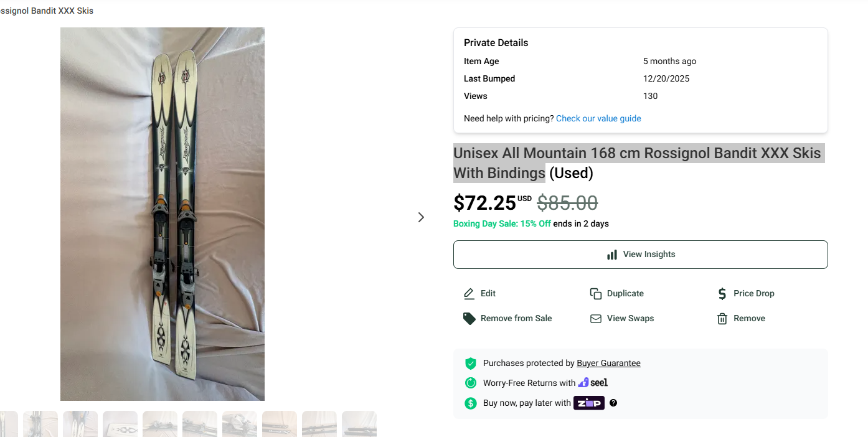Viewport: 868px width, 437px height.
Task: Click the Remove trash can icon
Action: click(x=722, y=319)
